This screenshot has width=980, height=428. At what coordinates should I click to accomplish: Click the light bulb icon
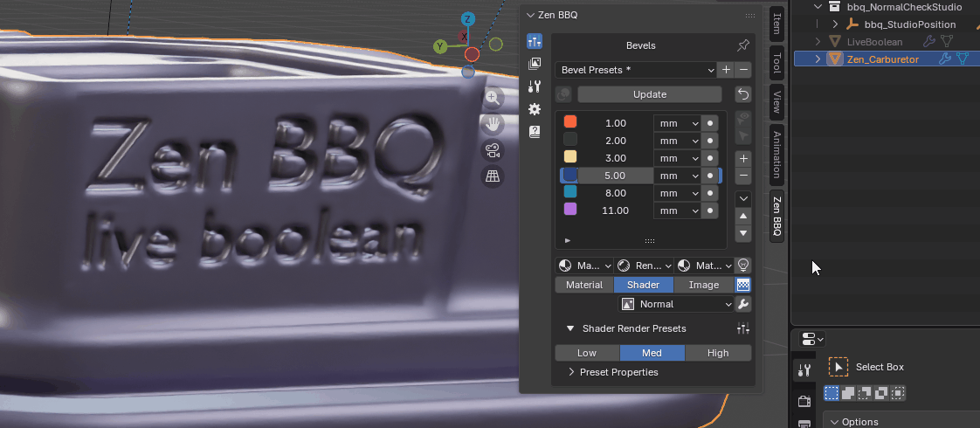click(x=743, y=265)
